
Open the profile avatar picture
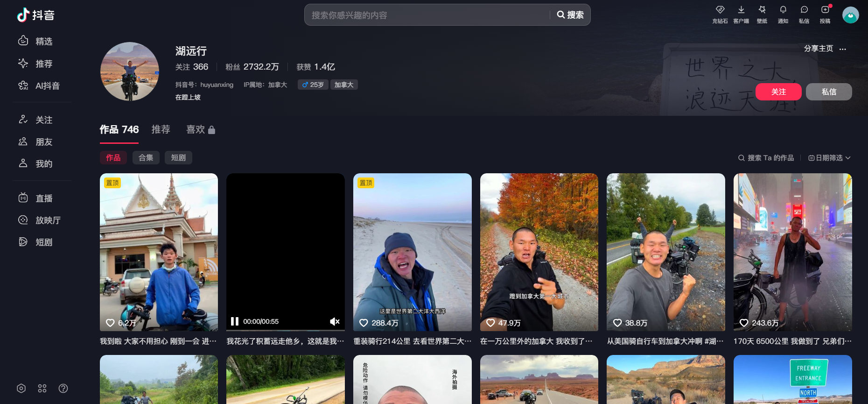click(130, 71)
